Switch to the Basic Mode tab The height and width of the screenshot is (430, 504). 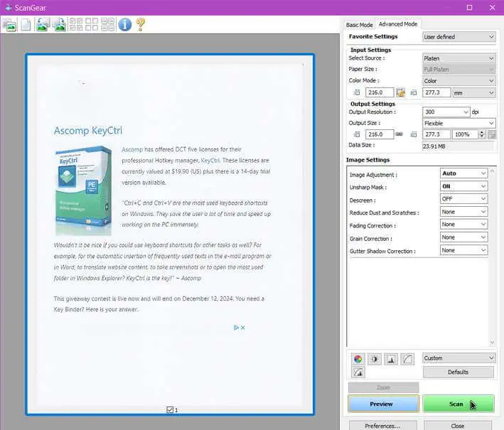pos(360,25)
